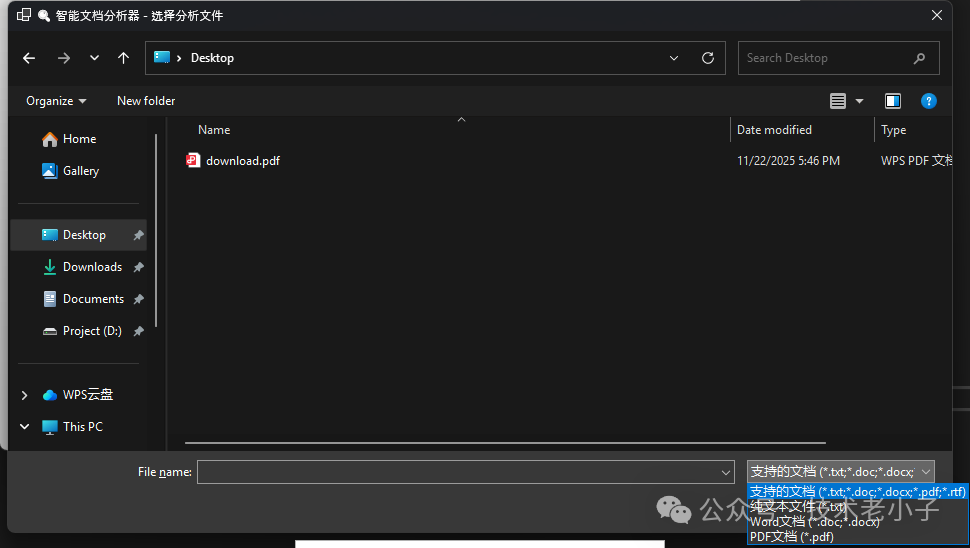Select PDF文档 (*.pdf) filter option
The width and height of the screenshot is (970, 548).
[792, 537]
